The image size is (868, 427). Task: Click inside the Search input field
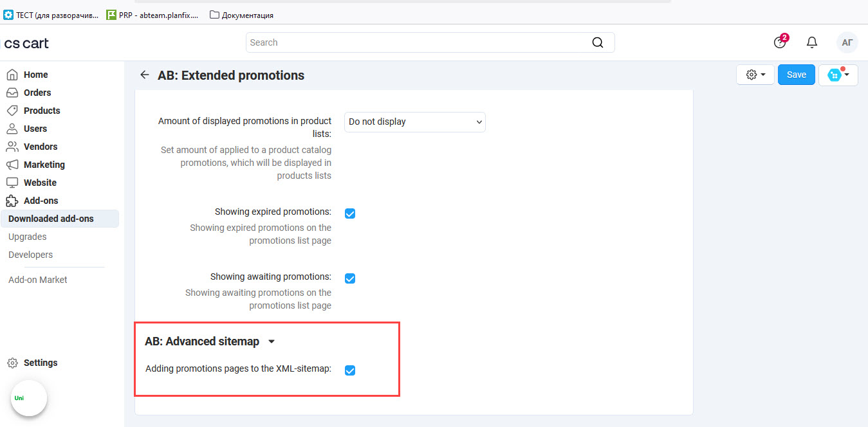click(x=418, y=42)
